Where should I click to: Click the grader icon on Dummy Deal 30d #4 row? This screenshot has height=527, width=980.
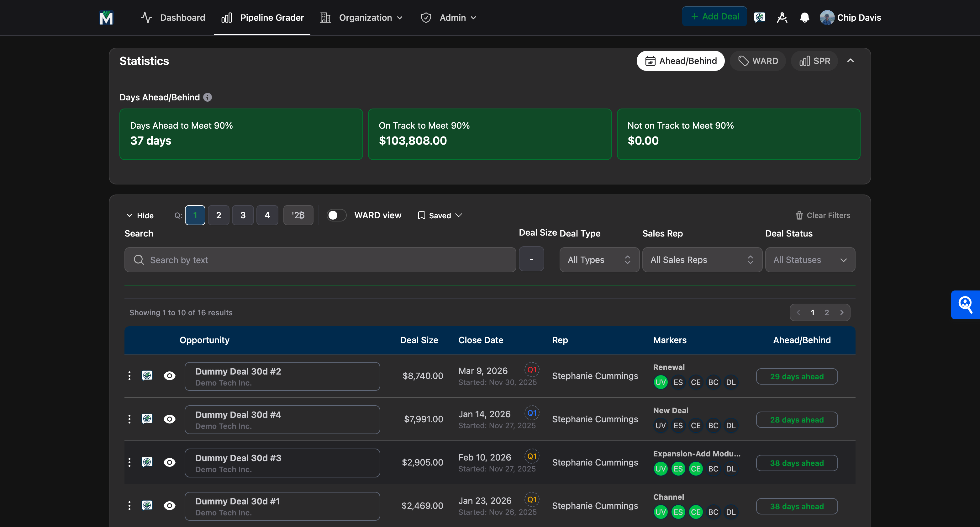coord(147,419)
